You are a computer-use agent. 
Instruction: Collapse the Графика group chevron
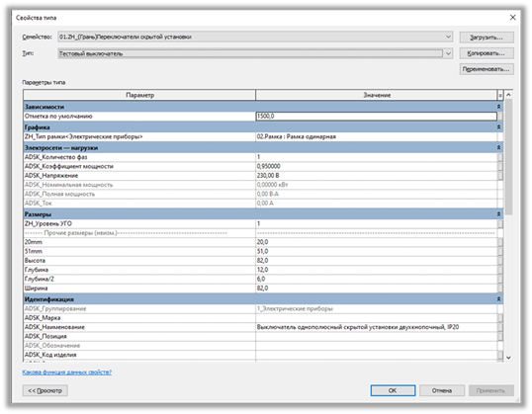(498, 127)
